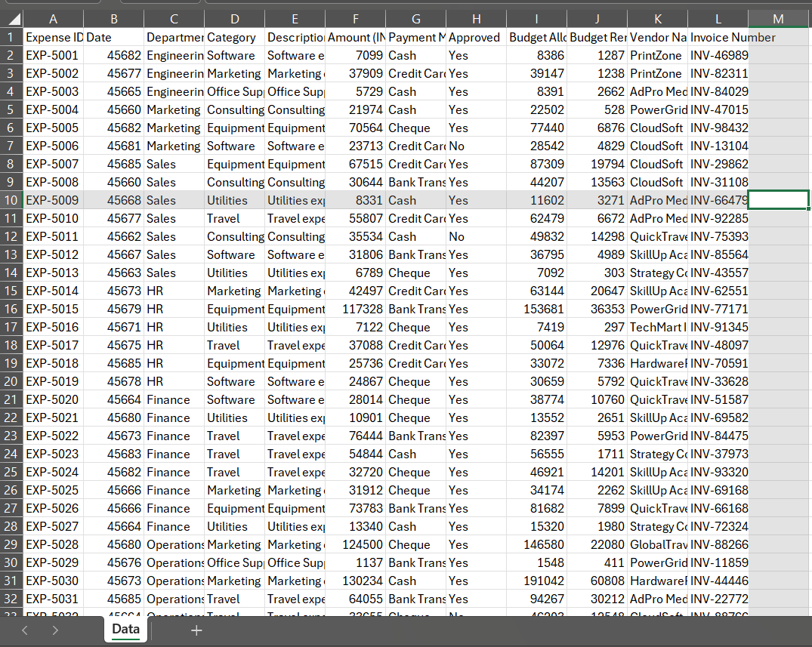Click date 45682 in EXP-5001 row
Image resolution: width=812 pixels, height=647 pixels.
tap(114, 55)
